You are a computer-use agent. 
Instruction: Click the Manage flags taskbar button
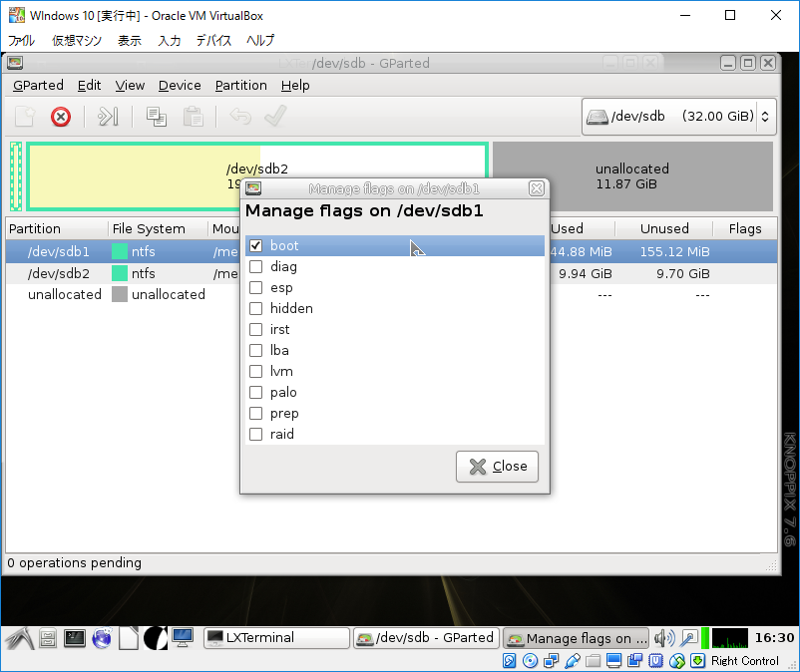[576, 638]
